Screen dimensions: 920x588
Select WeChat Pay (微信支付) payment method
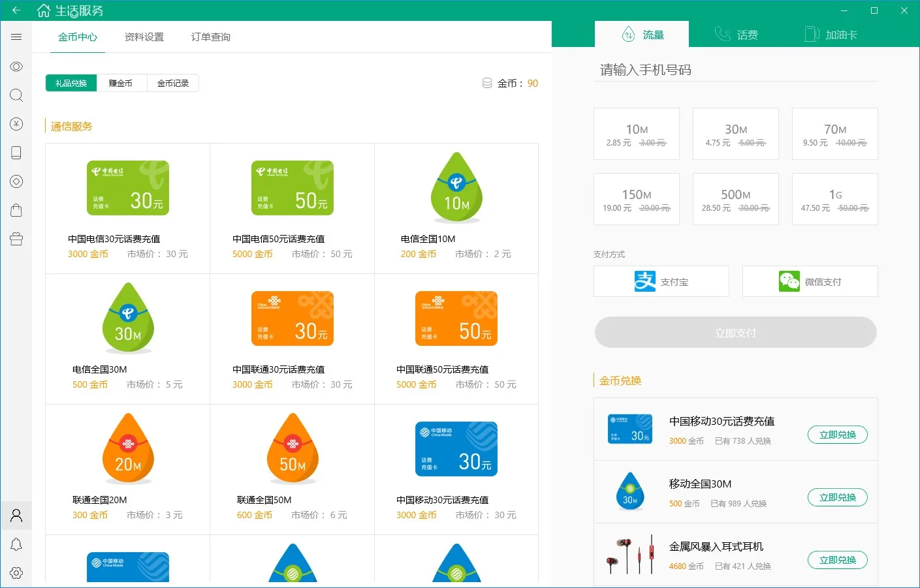(x=810, y=281)
